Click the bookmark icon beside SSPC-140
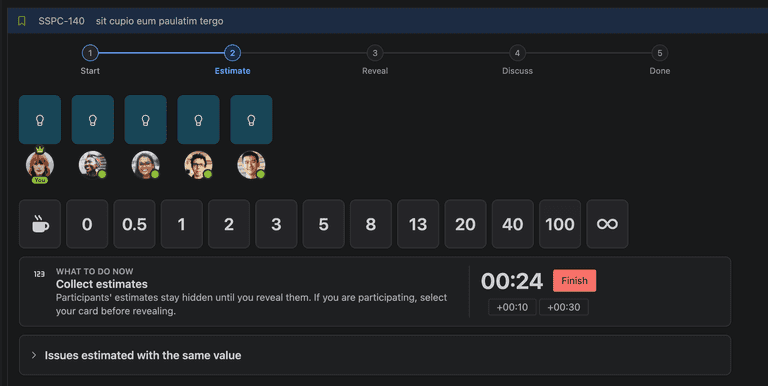 pos(22,21)
